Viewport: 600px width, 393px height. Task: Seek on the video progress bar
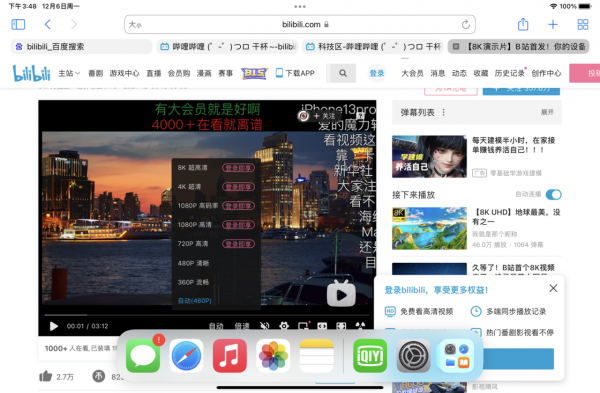(x=207, y=315)
